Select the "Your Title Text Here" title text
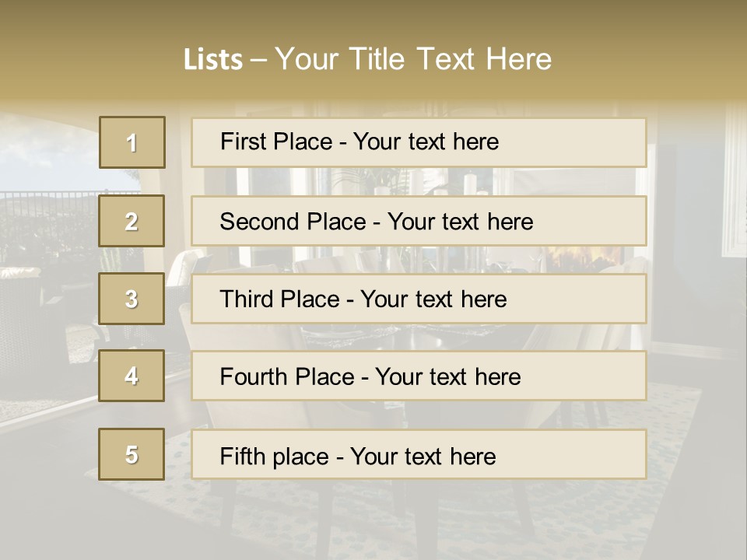The image size is (747, 560). click(413, 59)
